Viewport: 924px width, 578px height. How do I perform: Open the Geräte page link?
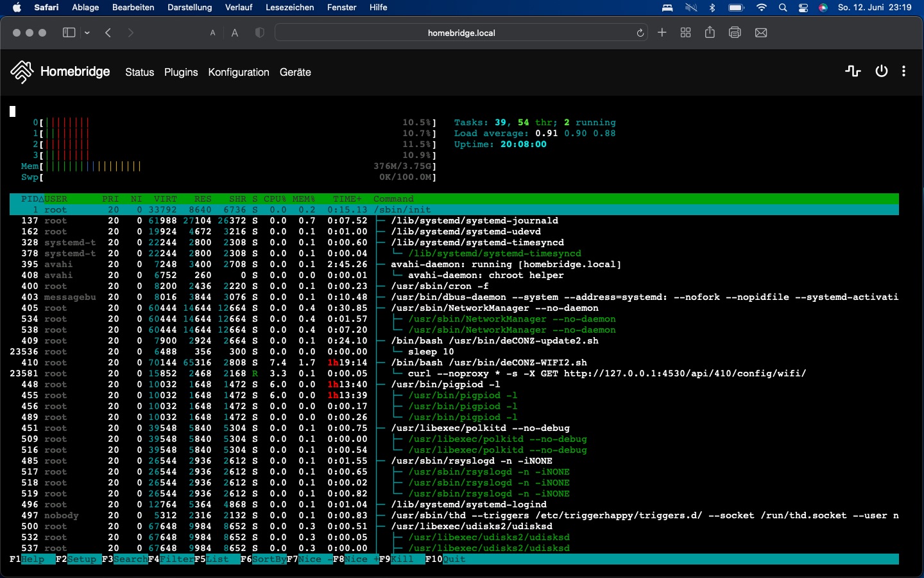coord(295,73)
